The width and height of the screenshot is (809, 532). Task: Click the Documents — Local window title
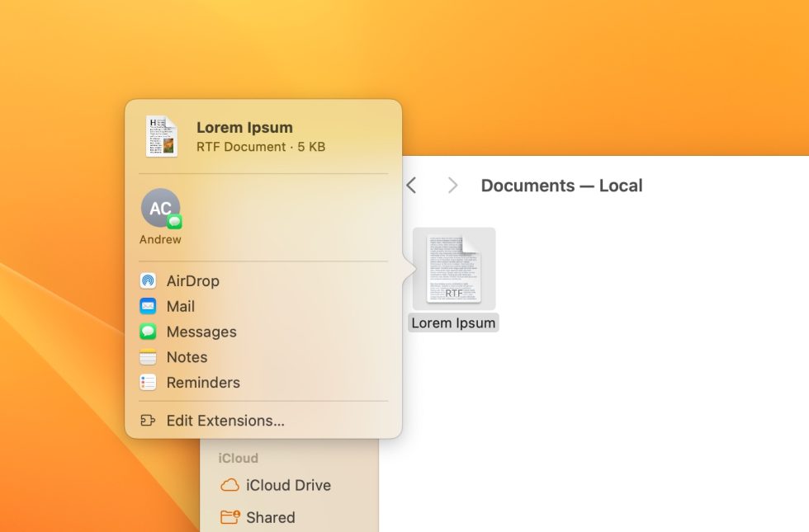click(x=562, y=186)
